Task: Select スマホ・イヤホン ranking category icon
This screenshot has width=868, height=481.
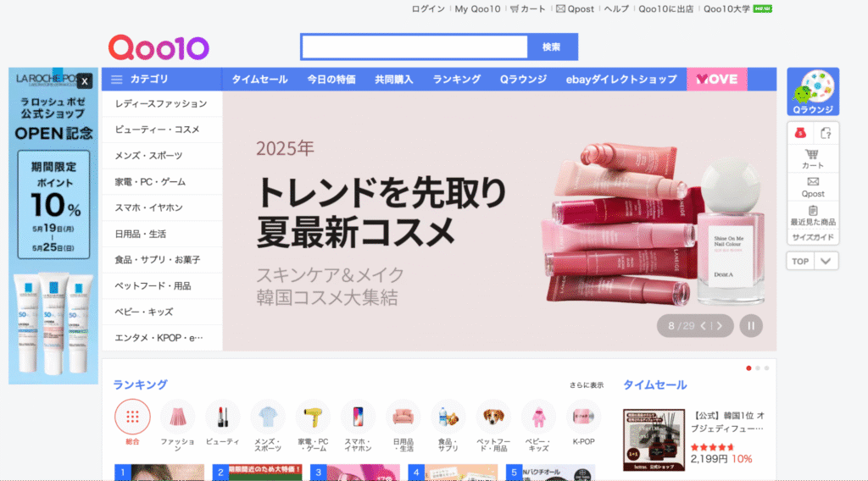Action: coord(358,417)
